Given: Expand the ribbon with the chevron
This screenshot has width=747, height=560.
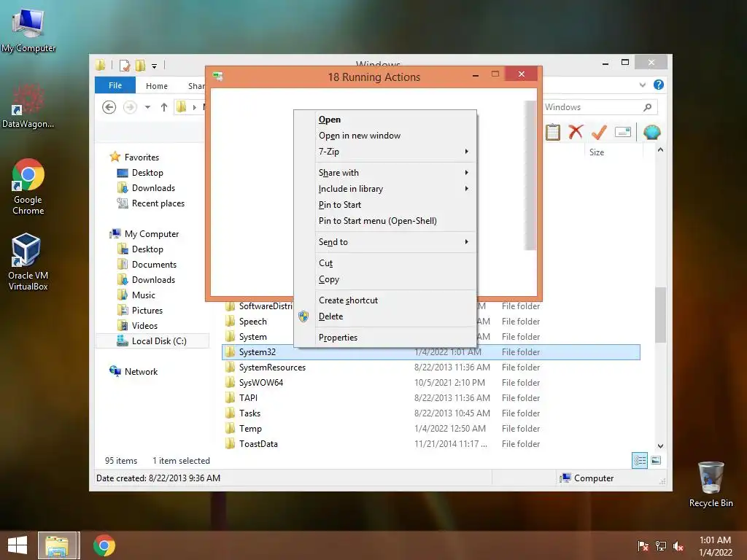Looking at the screenshot, I should (642, 85).
